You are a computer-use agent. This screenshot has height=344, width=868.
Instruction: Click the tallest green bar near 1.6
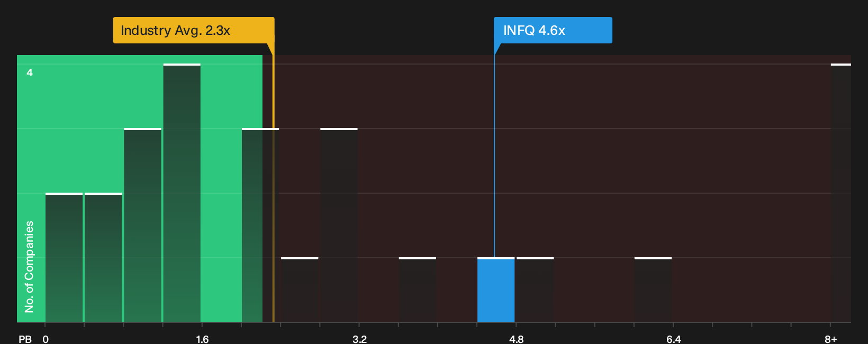tap(182, 193)
